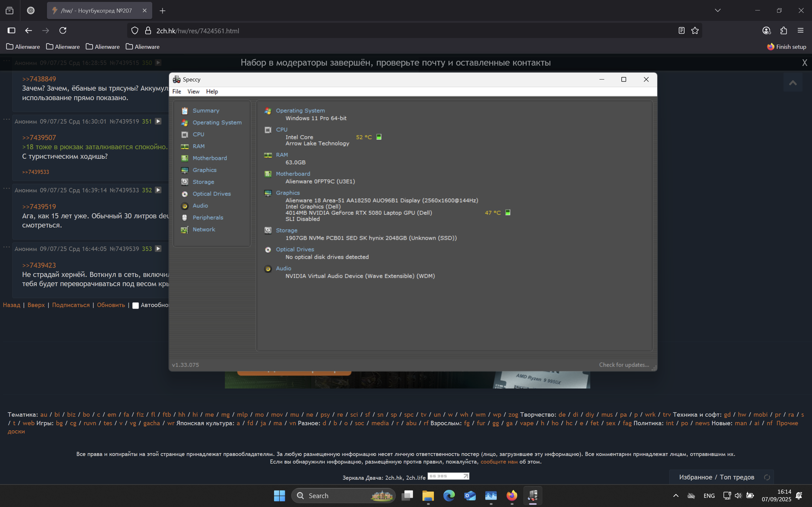The image size is (812, 507).
Task: Click Check for updates link
Action: point(624,365)
